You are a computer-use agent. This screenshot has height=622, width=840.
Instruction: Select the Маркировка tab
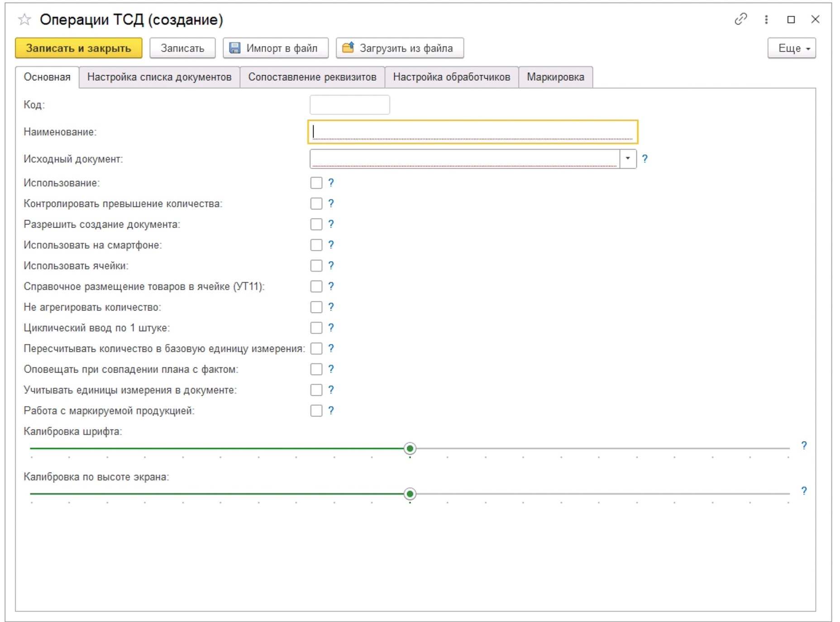point(555,77)
